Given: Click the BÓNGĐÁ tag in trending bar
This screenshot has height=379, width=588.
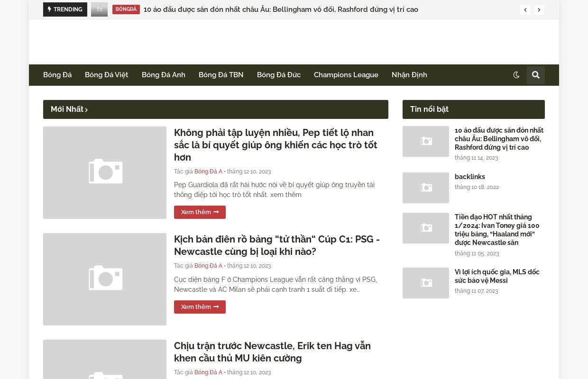Looking at the screenshot, I should (126, 9).
